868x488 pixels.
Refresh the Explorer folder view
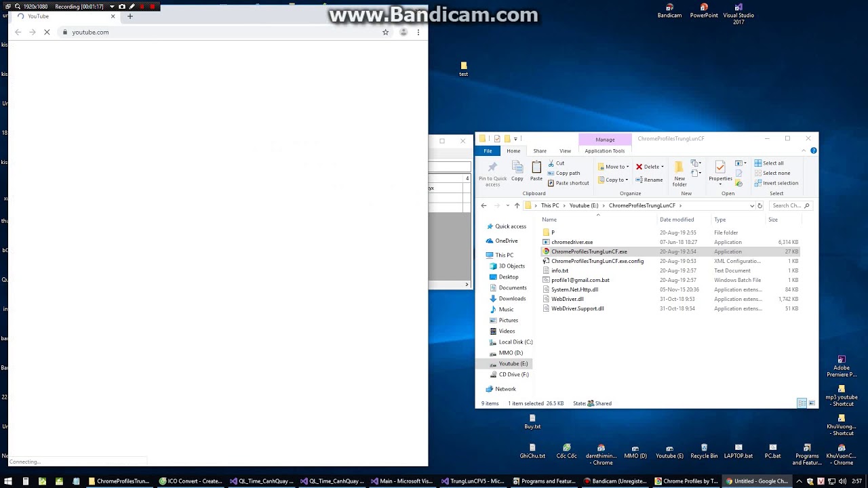(759, 205)
